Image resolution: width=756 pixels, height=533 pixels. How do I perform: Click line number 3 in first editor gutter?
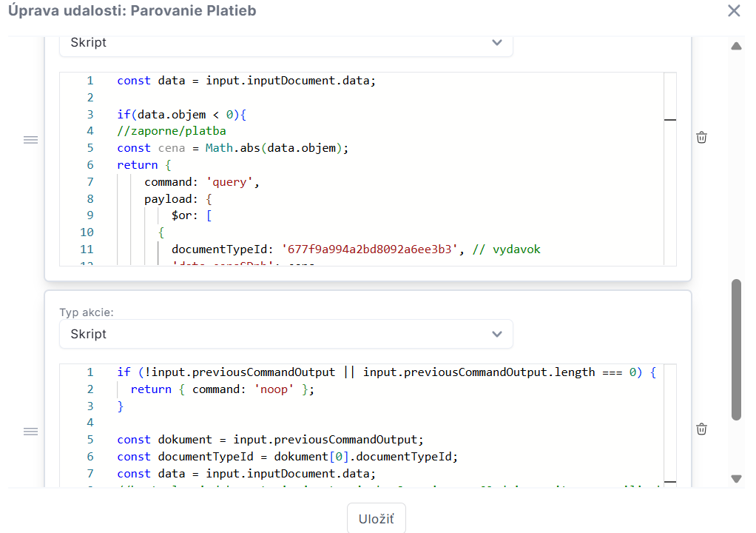[90, 114]
